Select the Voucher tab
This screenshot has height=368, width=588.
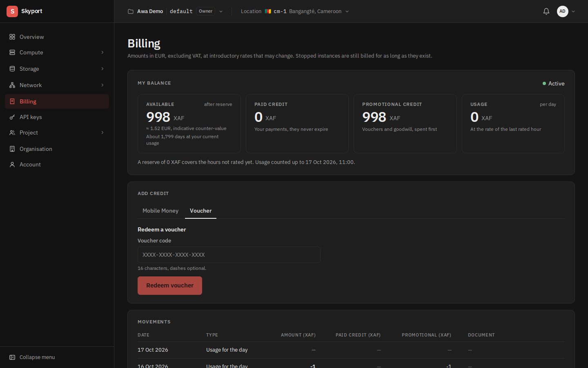click(x=200, y=211)
